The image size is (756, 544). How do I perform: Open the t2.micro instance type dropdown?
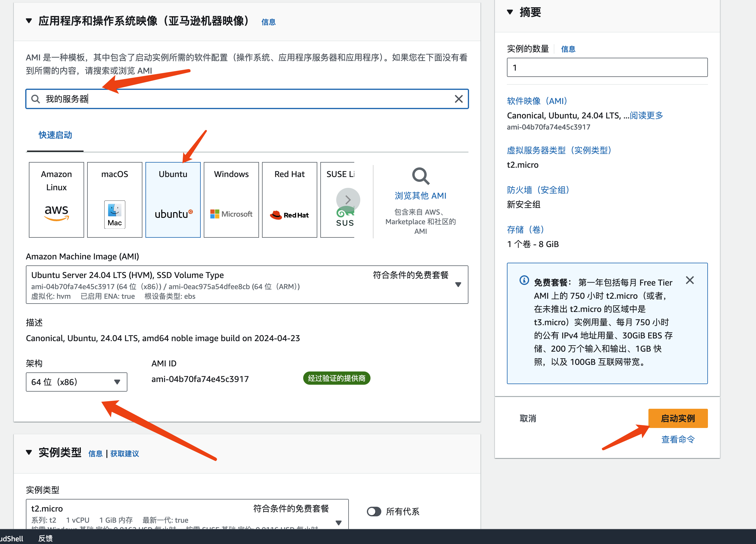[x=187, y=514]
